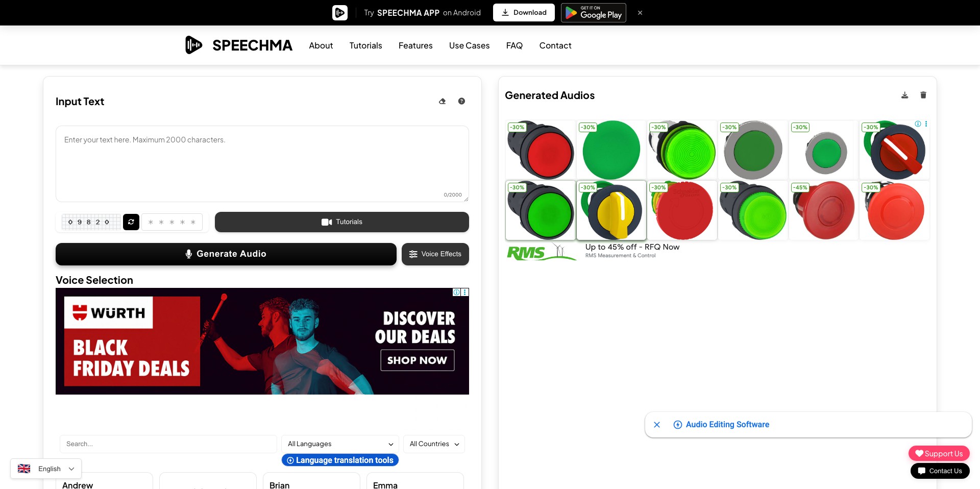Click the Generate Audio button
The height and width of the screenshot is (489, 980).
click(226, 254)
